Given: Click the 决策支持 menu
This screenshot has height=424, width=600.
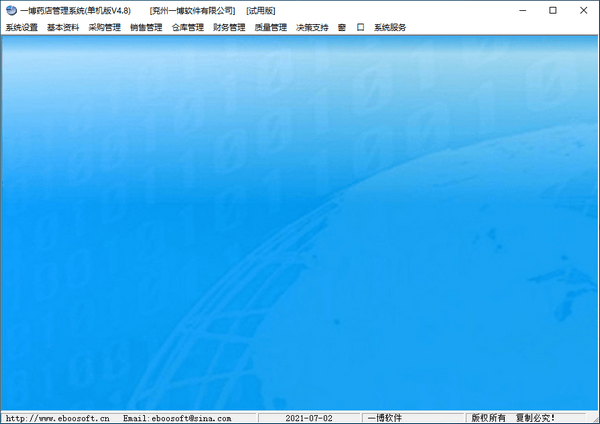Looking at the screenshot, I should pyautogui.click(x=312, y=28).
